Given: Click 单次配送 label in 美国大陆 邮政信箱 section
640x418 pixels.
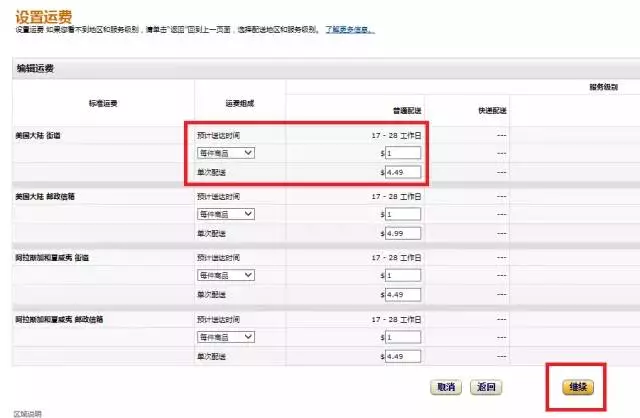Looking at the screenshot, I should click(x=211, y=233).
